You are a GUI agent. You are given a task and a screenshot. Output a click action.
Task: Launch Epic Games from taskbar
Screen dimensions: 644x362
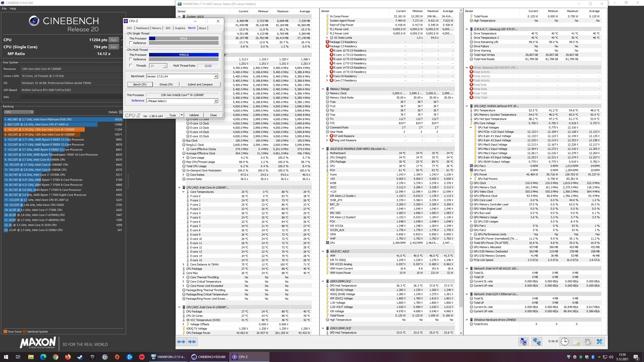coord(92,357)
